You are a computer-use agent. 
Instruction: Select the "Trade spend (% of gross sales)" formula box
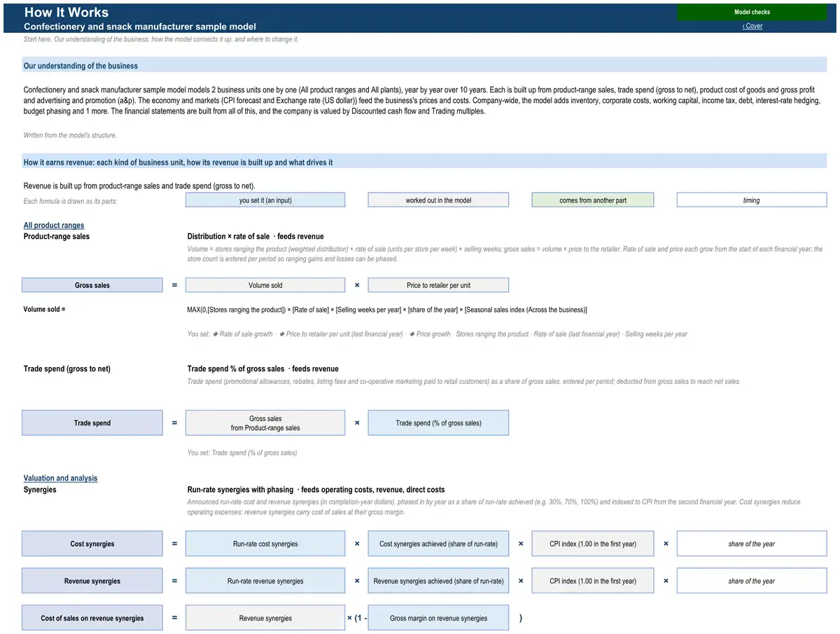[438, 423]
